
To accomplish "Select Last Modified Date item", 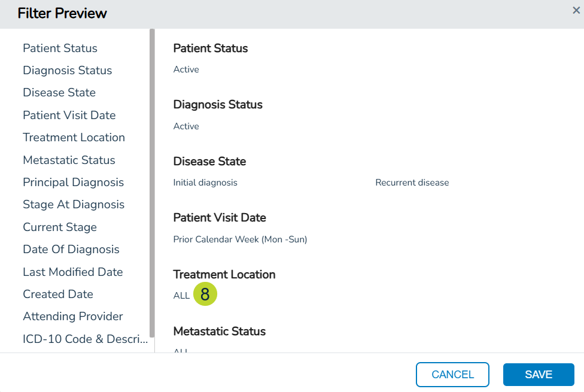I will [x=72, y=272].
